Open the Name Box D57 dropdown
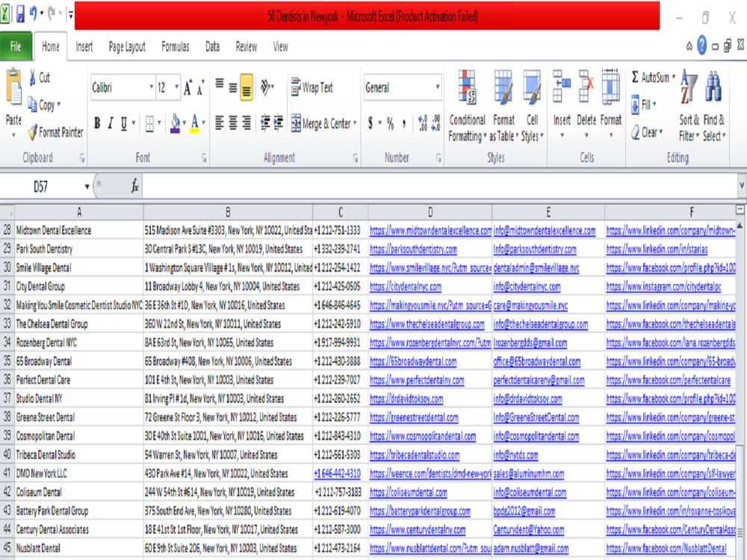Viewport: 747px width, 560px height. (x=87, y=187)
